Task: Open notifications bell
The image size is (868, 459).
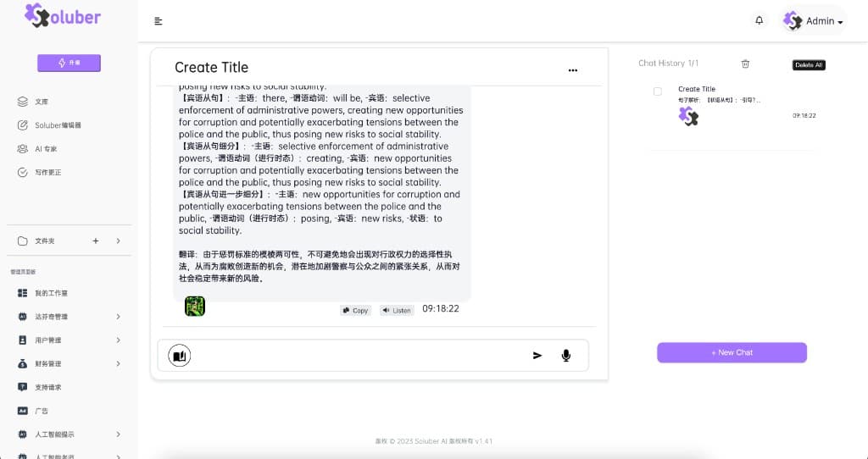Action: [x=759, y=20]
